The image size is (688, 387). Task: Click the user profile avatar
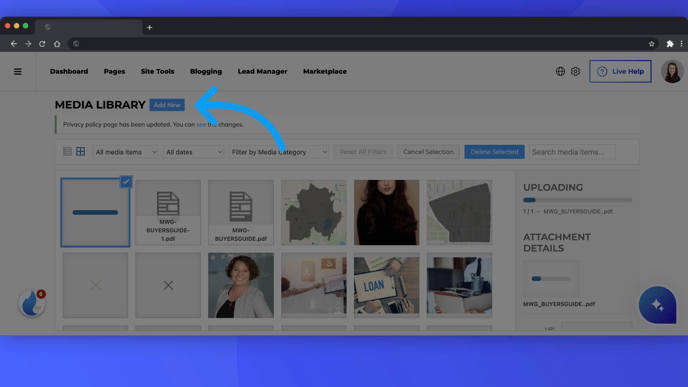[x=672, y=72]
